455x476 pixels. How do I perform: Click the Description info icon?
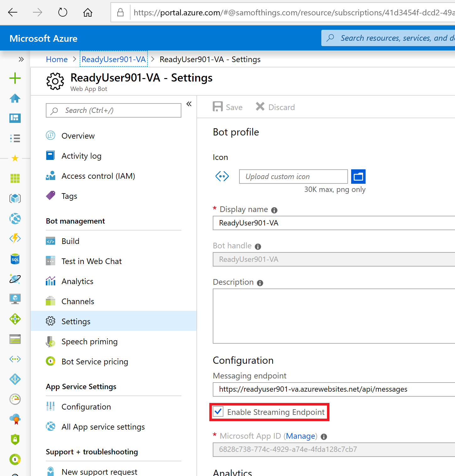[260, 283]
